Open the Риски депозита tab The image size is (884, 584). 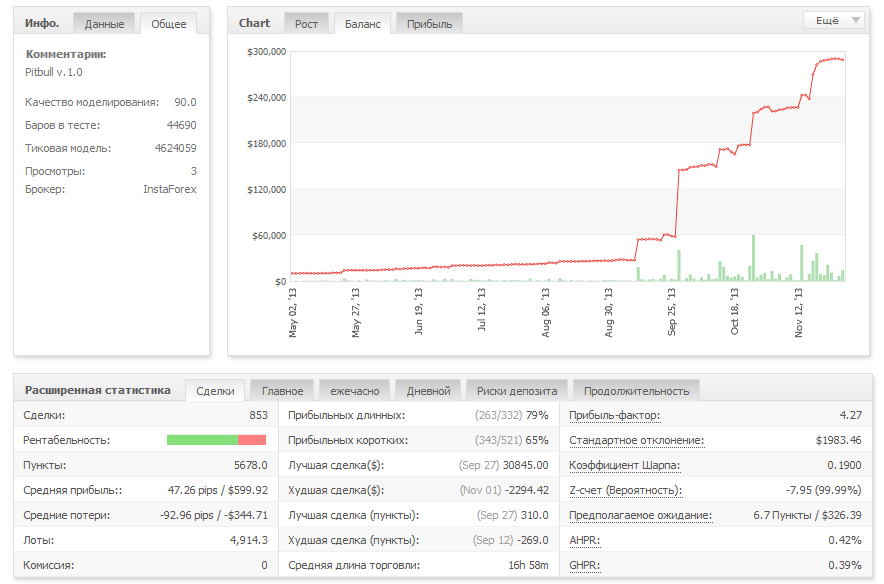[x=517, y=391]
